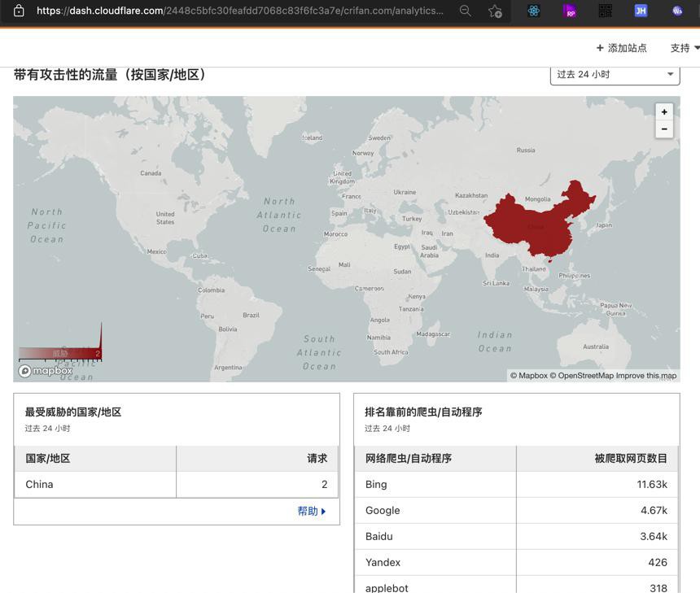The image size is (700, 593).
Task: Click the Iceland label on the map
Action: 312,137
